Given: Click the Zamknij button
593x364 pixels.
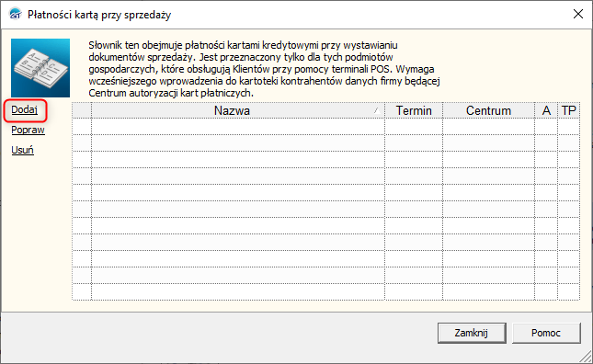Looking at the screenshot, I should [472, 333].
